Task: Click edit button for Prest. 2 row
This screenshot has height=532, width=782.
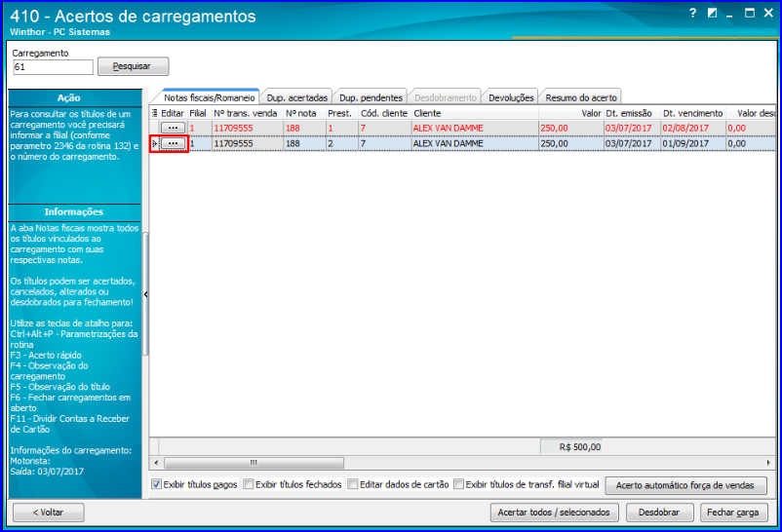Action: tap(173, 143)
